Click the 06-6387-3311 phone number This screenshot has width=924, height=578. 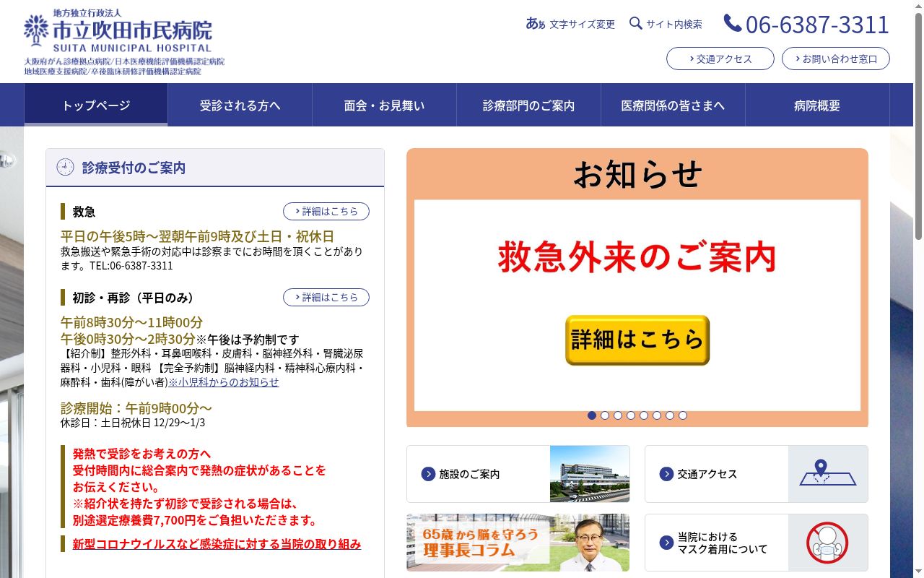point(817,24)
